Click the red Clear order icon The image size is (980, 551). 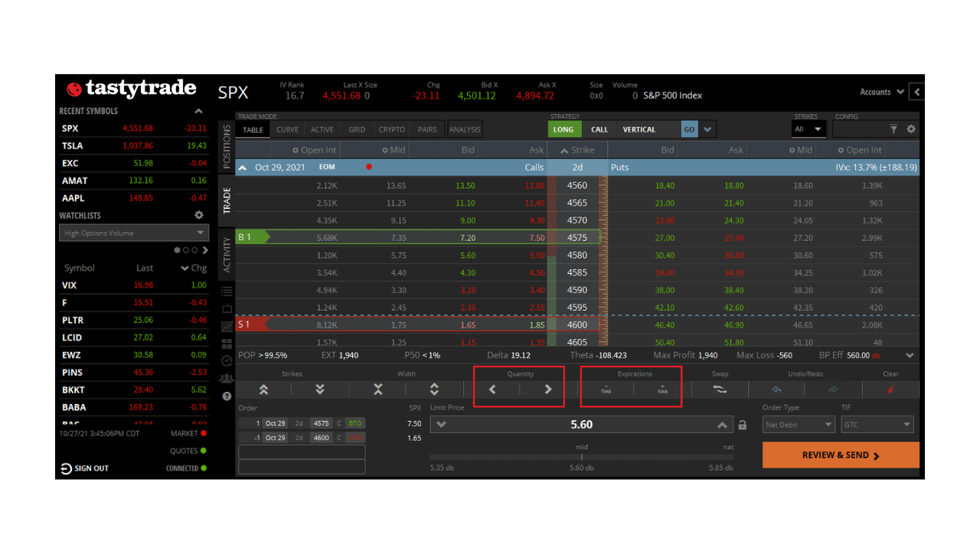tap(890, 390)
